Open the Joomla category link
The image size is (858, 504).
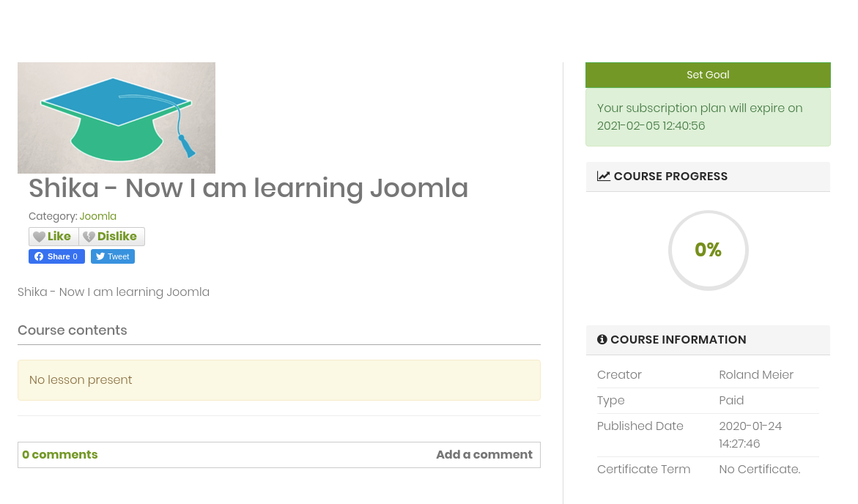tap(98, 216)
